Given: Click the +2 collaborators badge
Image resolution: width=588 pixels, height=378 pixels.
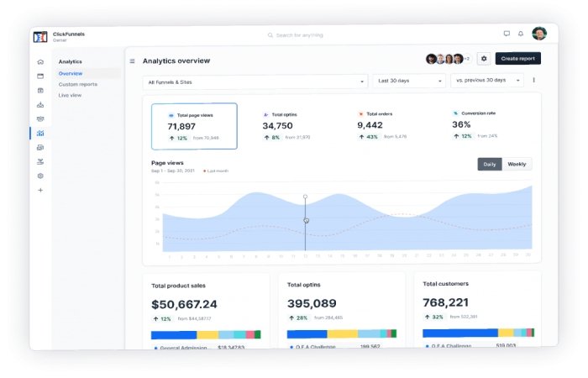Looking at the screenshot, I should (467, 59).
